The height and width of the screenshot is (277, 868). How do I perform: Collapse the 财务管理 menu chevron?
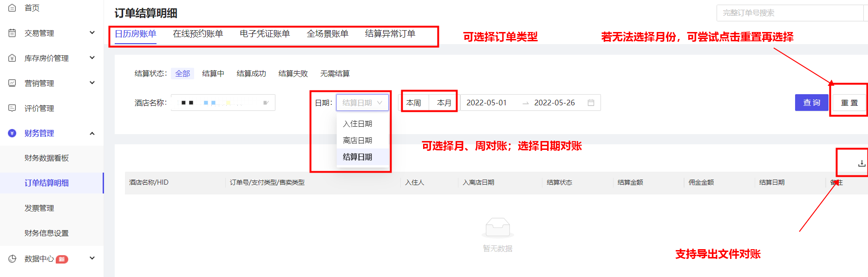click(92, 133)
